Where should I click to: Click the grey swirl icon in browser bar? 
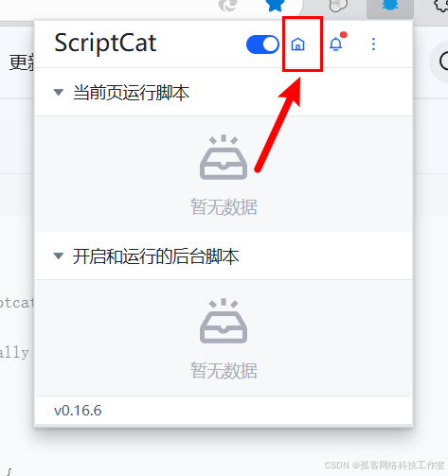(x=228, y=6)
